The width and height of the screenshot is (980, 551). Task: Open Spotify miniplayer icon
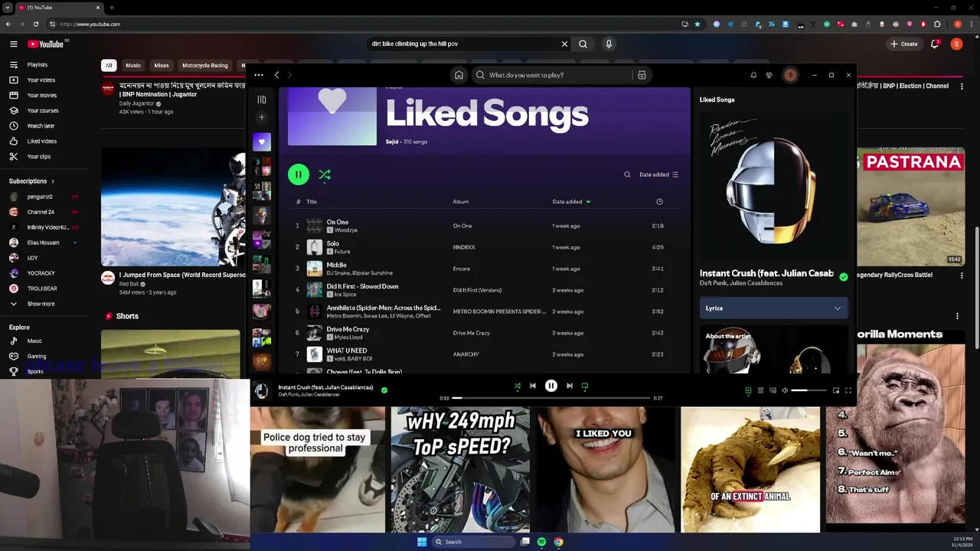click(x=836, y=390)
